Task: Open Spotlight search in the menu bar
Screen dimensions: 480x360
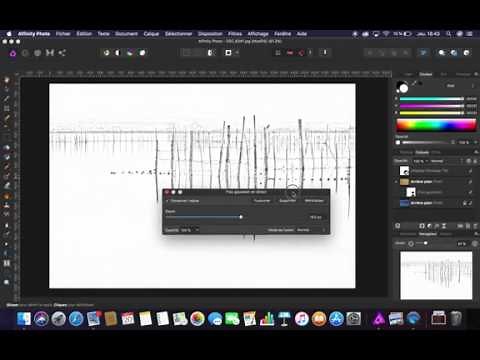Action: coord(449,34)
